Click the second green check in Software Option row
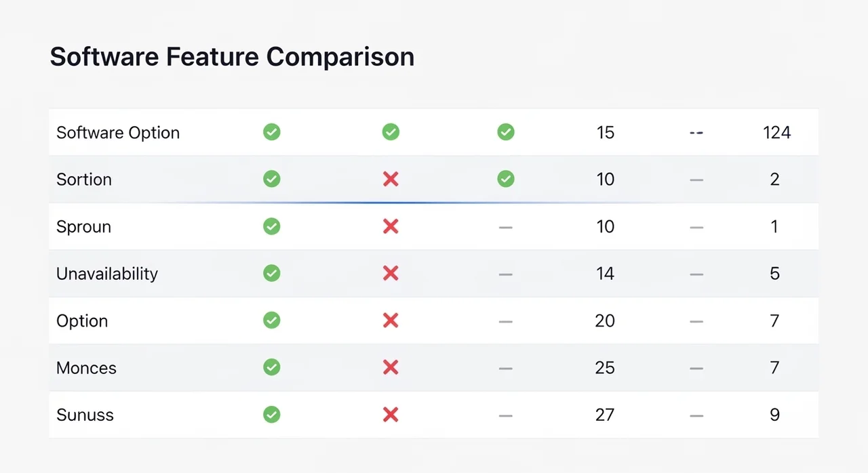The height and width of the screenshot is (473, 868). (x=391, y=132)
